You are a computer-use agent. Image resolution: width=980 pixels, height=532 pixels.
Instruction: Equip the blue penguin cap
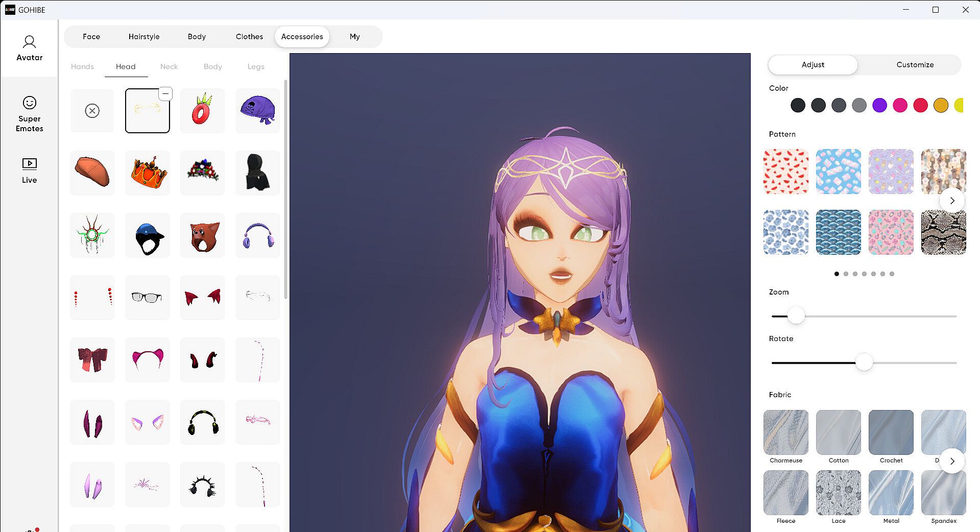pos(148,235)
